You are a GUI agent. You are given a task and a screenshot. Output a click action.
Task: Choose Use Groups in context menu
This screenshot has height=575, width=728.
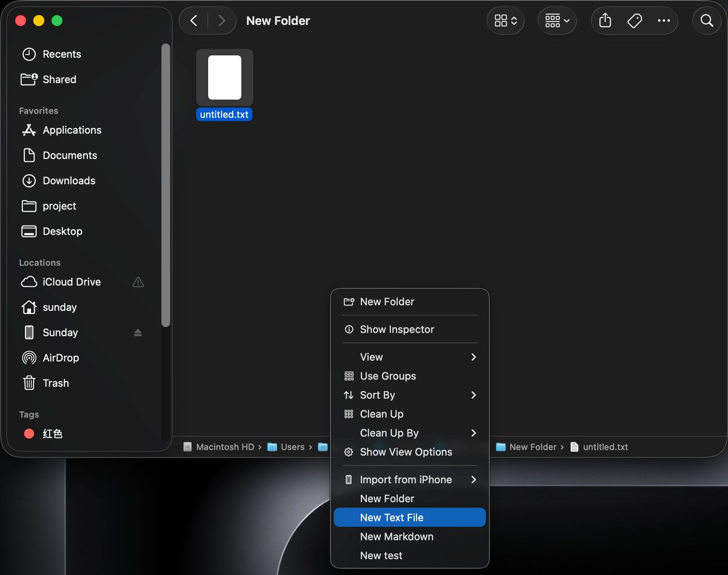pos(410,376)
